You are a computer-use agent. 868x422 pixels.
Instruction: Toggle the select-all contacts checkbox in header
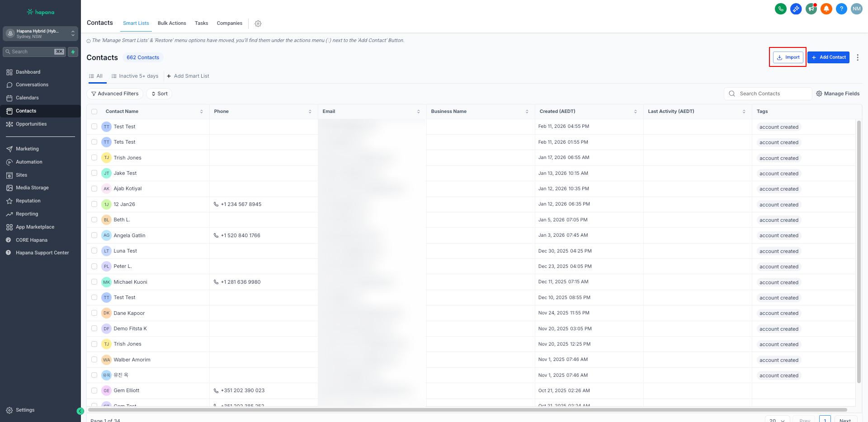click(94, 112)
